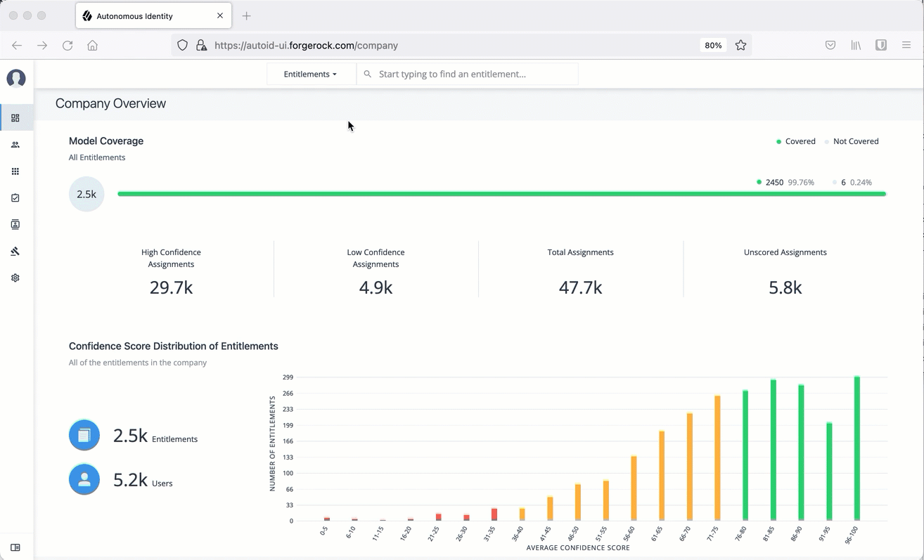Open the dashboard grid icon in sidebar
The height and width of the screenshot is (560, 924).
15,118
